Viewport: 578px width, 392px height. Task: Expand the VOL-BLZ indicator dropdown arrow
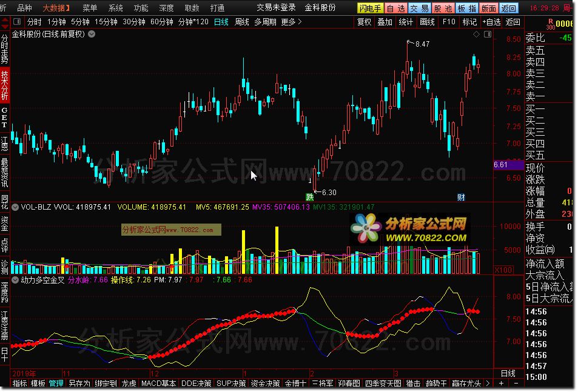click(x=15, y=207)
